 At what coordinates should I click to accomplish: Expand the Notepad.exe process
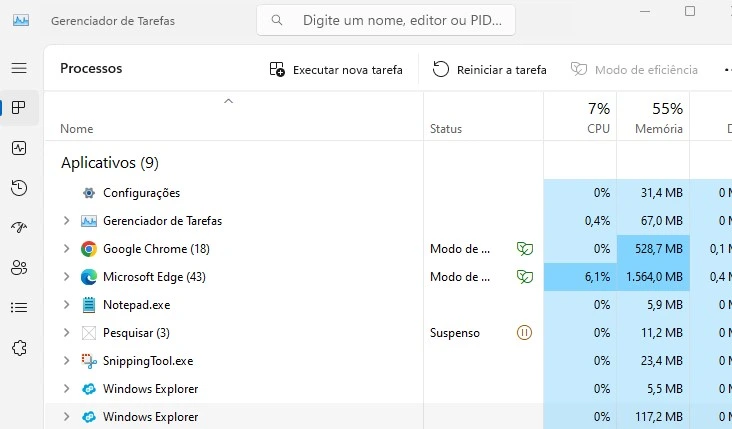(x=66, y=305)
